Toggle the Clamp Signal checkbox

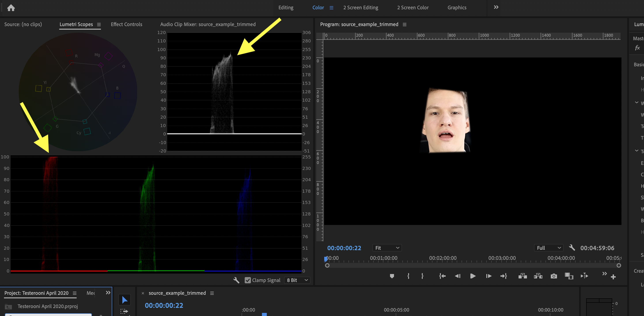tap(248, 280)
